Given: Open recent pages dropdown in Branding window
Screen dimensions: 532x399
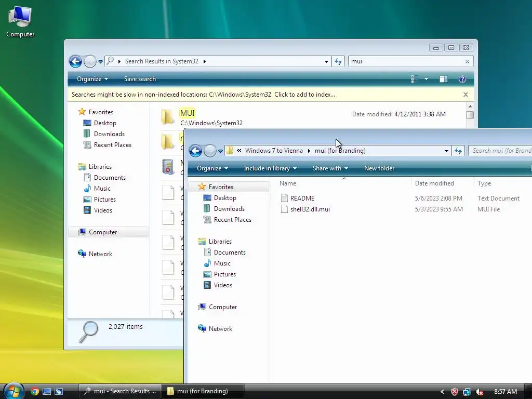Looking at the screenshot, I should pyautogui.click(x=220, y=151).
